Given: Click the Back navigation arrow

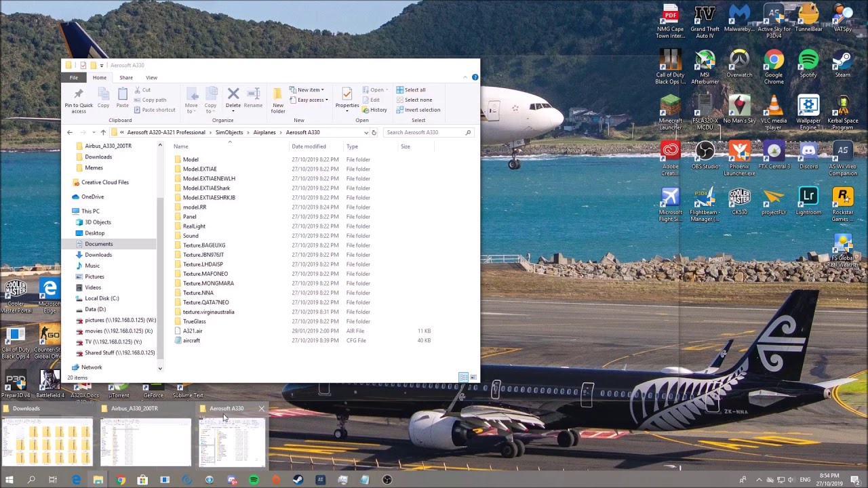Looking at the screenshot, I should (69, 132).
